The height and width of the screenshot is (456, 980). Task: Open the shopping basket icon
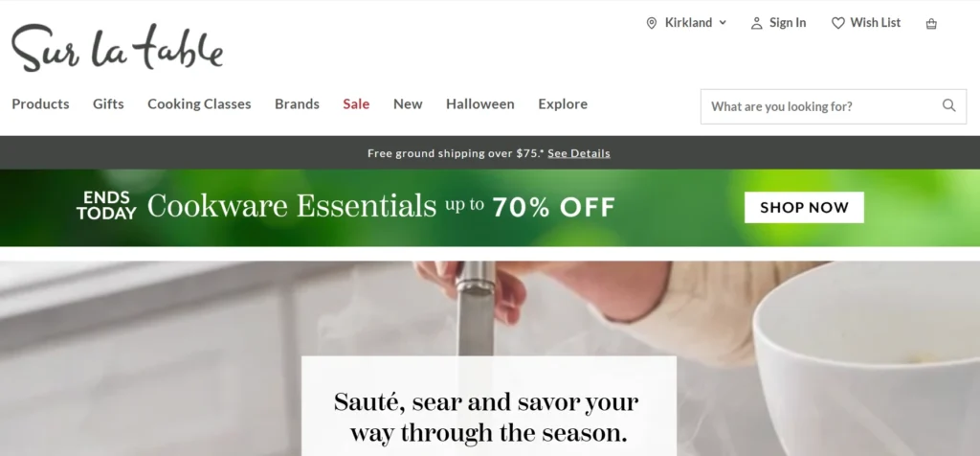click(931, 24)
